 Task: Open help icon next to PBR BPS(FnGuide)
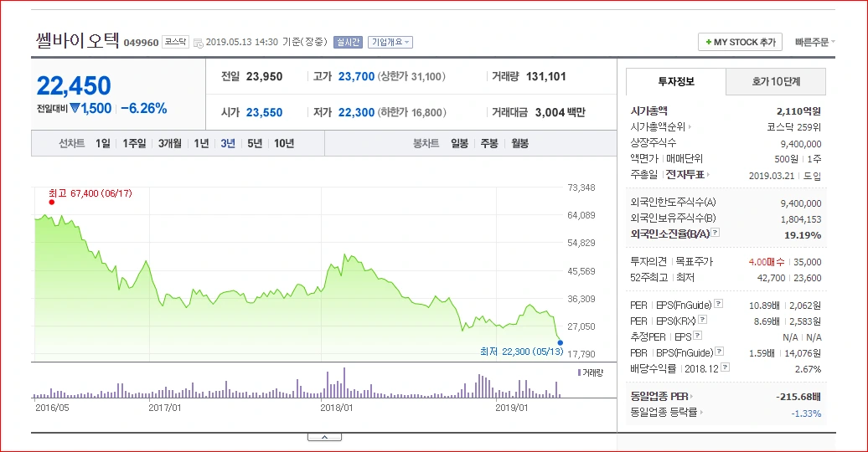[x=719, y=351]
